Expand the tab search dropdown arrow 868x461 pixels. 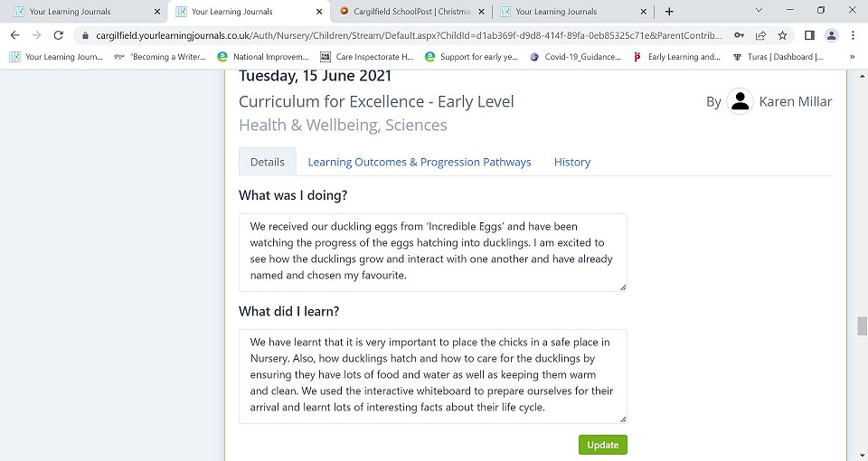click(x=759, y=10)
